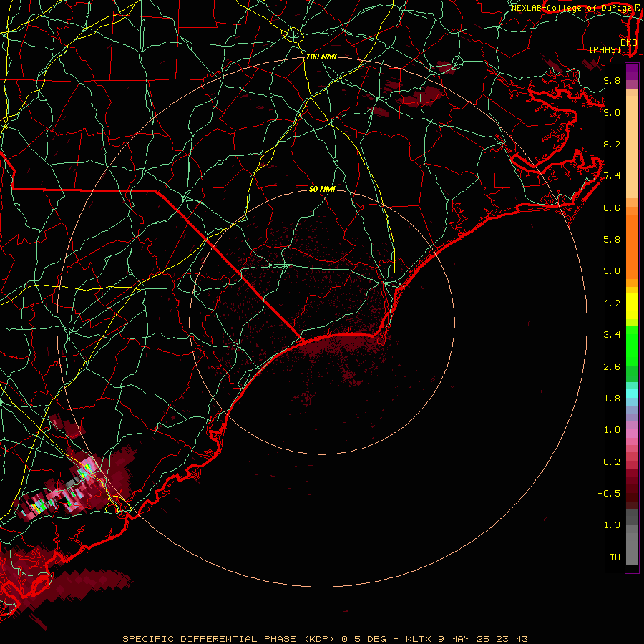
Task: Click the NEXLAB-College of DuPage credit text
Action: point(573,8)
